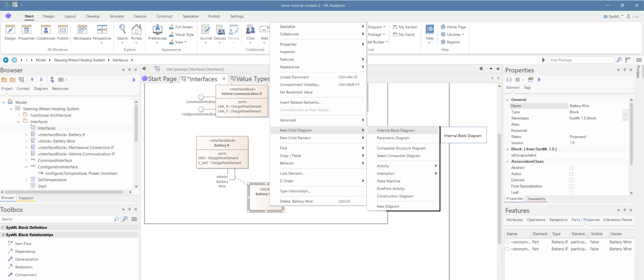This screenshot has width=644, height=280.
Task: Open Preferences in Appearance group
Action: tap(157, 30)
